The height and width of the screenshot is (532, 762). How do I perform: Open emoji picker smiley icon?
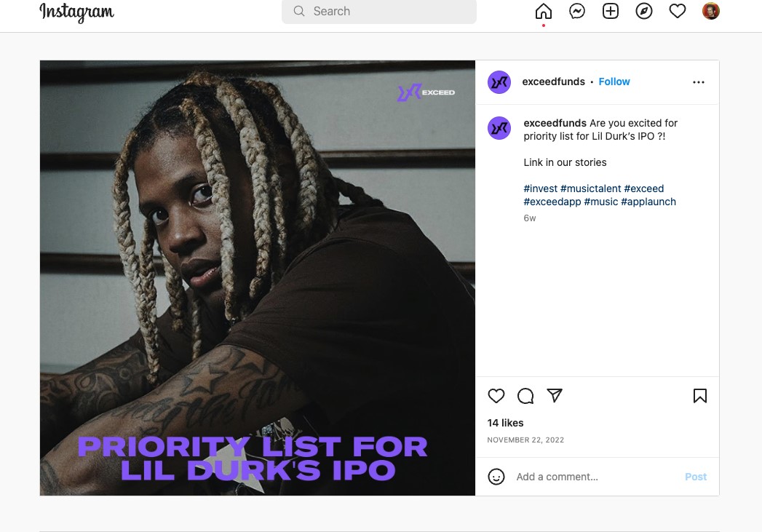click(x=496, y=477)
